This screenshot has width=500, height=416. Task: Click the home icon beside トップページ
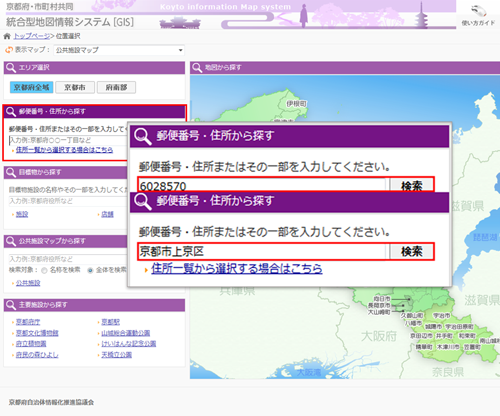[7, 36]
